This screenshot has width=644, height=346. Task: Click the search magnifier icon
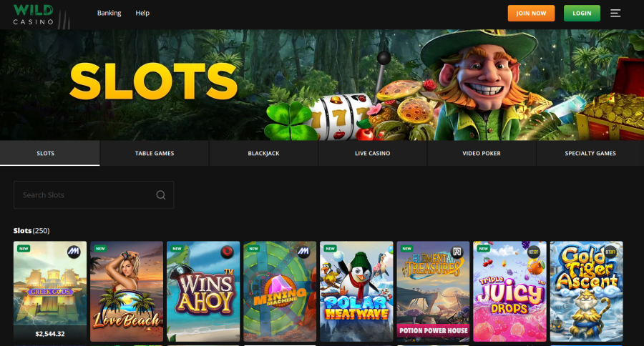pos(161,195)
